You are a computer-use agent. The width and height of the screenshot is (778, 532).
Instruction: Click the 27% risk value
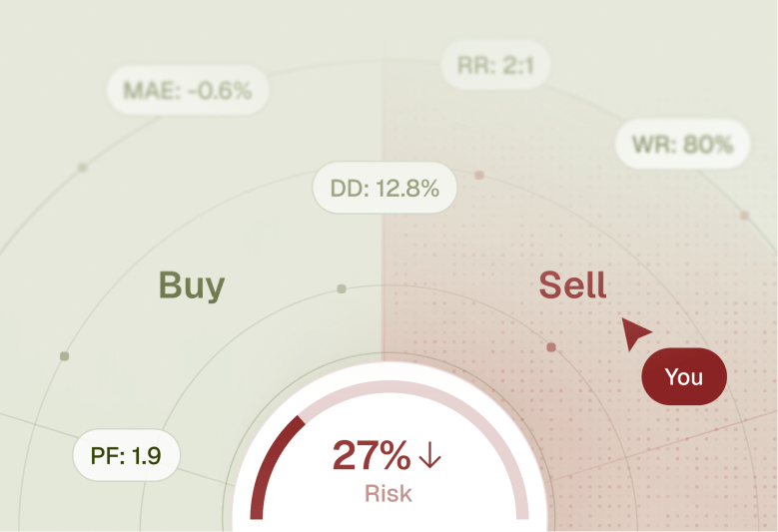click(x=372, y=456)
